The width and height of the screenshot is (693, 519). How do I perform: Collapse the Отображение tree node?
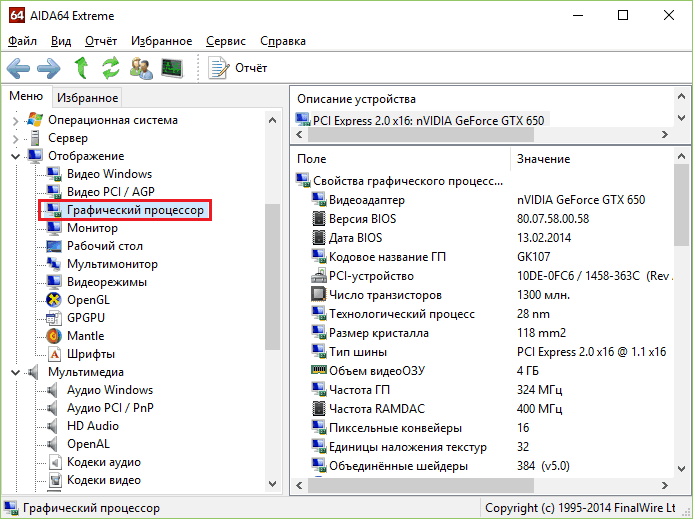click(x=15, y=156)
